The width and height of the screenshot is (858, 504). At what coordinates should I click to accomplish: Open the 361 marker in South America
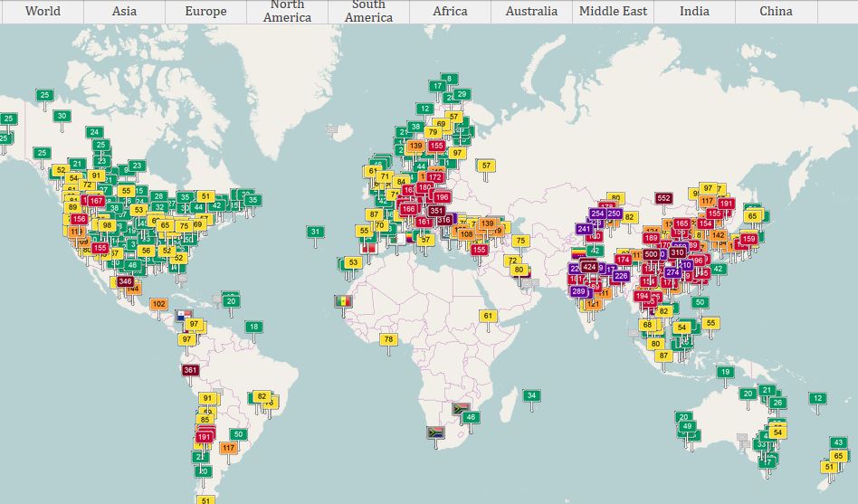190,370
